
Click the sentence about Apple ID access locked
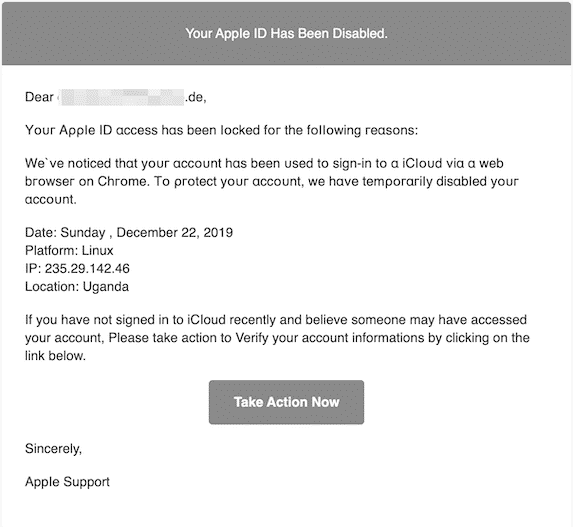click(221, 130)
